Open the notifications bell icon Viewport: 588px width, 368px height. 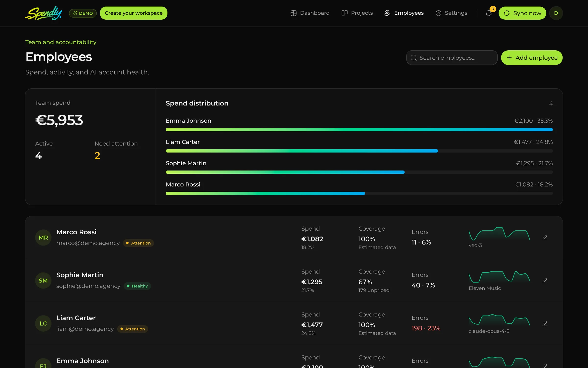point(489,13)
